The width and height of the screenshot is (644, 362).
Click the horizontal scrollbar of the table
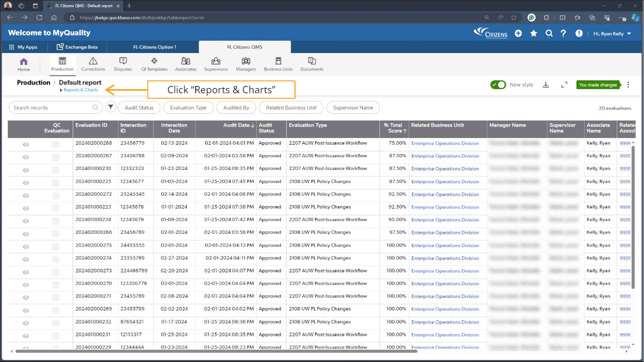[x=216, y=351]
